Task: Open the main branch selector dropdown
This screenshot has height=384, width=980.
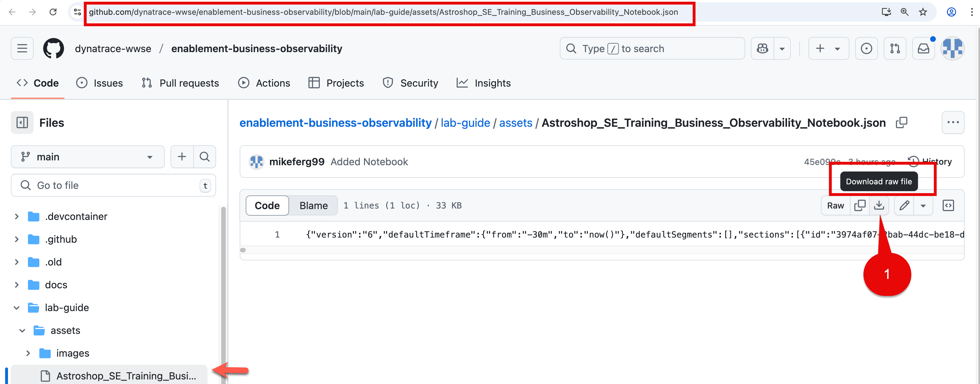Action: click(88, 157)
